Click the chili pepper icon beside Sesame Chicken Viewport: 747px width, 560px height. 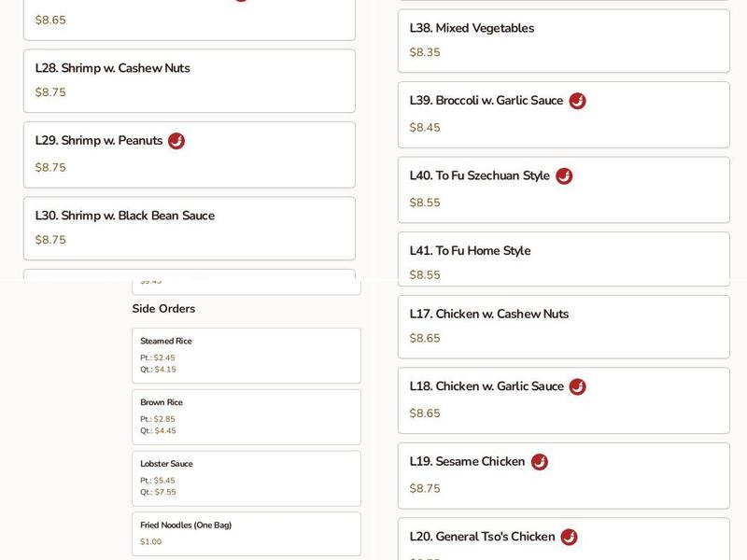pyautogui.click(x=539, y=462)
